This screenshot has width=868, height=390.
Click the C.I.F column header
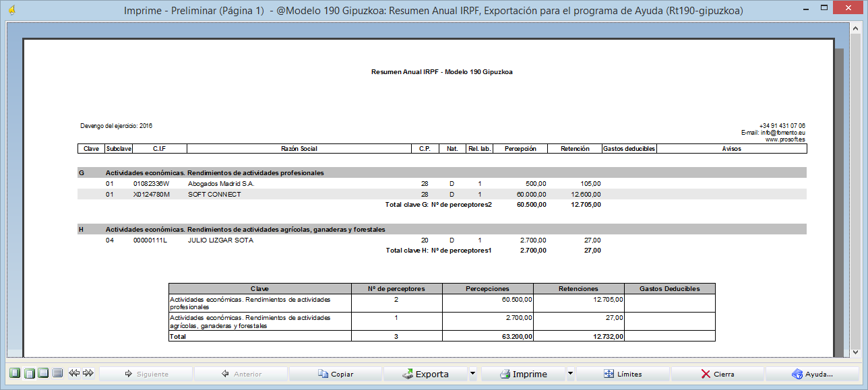pos(160,148)
